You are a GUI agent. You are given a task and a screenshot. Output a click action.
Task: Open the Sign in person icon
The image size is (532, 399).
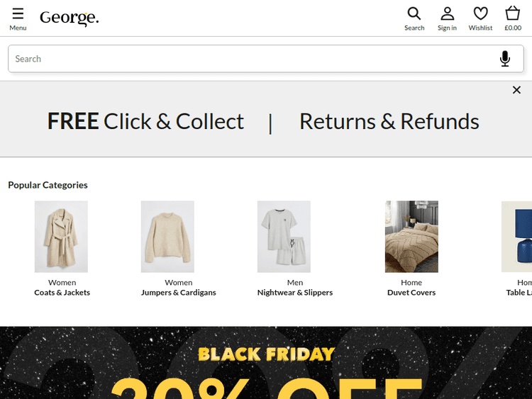[447, 14]
